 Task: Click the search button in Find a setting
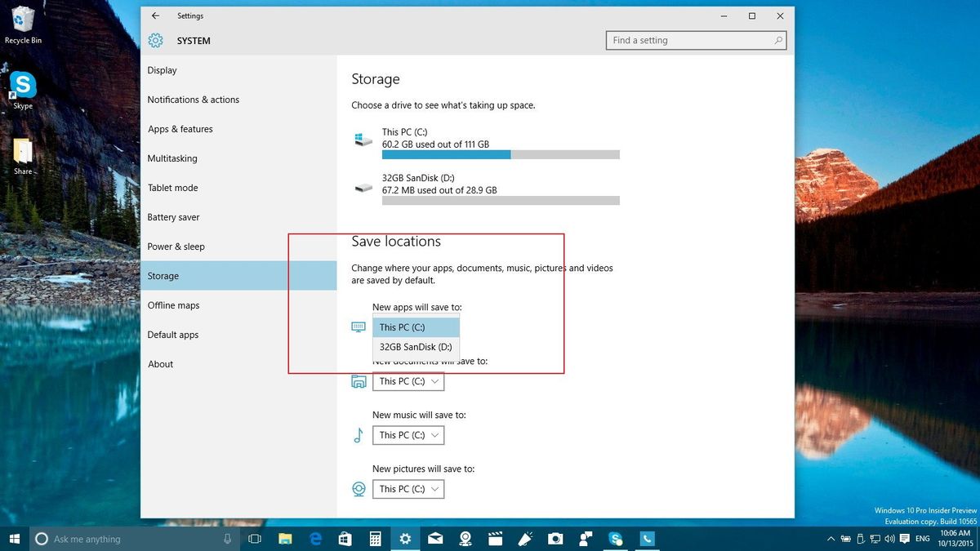click(x=780, y=39)
